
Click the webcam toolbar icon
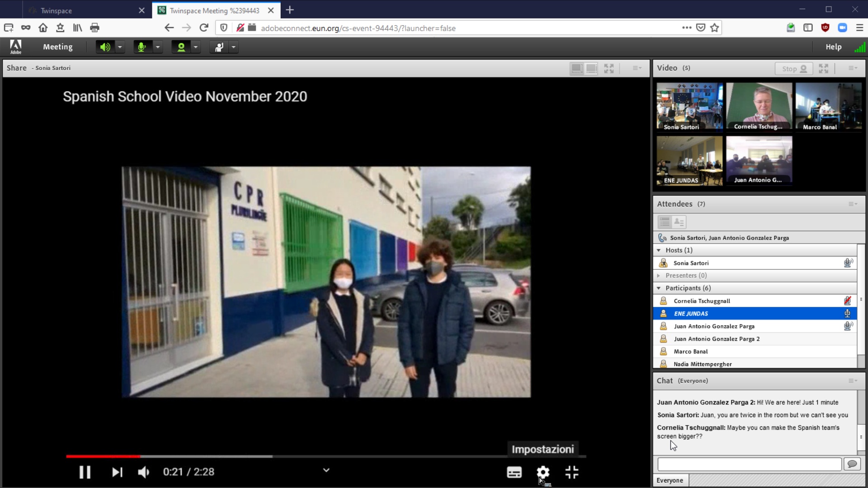(181, 47)
